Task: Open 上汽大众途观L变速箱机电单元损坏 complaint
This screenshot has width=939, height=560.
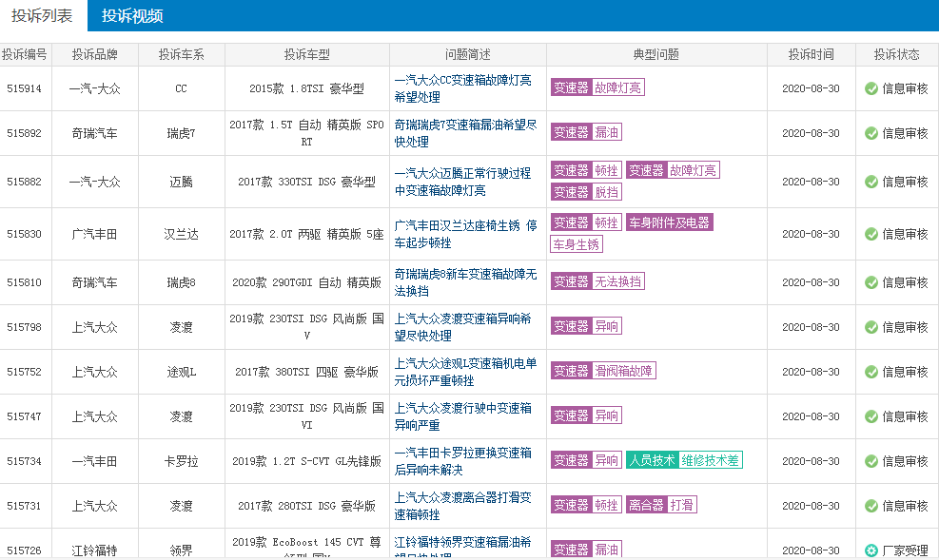Action: pyautogui.click(x=465, y=371)
